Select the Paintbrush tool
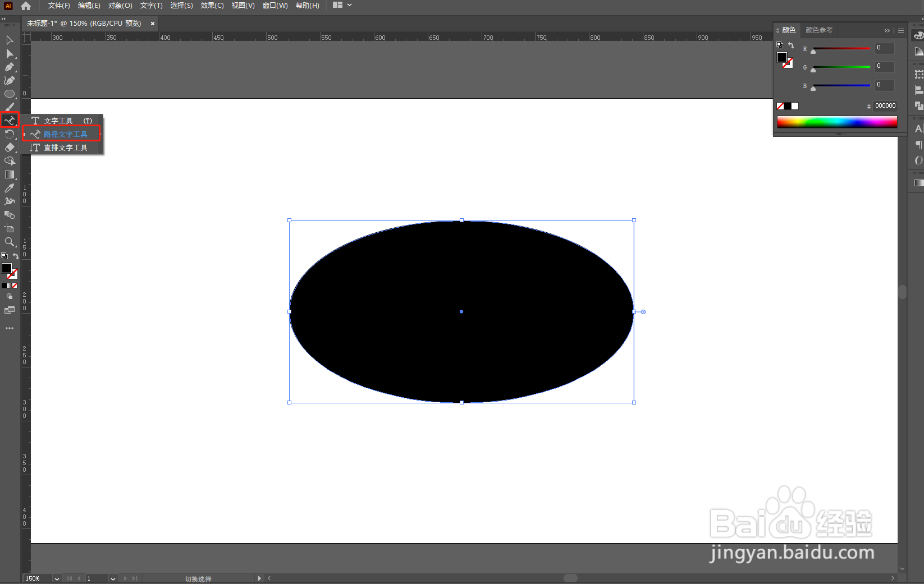 10,107
